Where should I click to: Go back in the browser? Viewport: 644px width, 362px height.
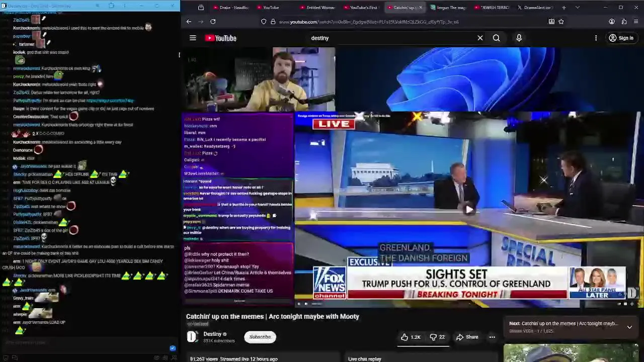[x=189, y=22]
